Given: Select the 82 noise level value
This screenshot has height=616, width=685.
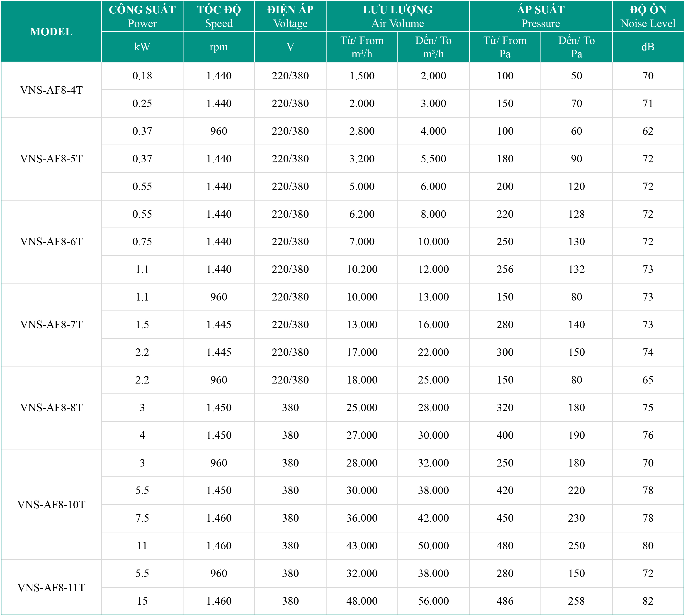Looking at the screenshot, I should tap(648, 601).
